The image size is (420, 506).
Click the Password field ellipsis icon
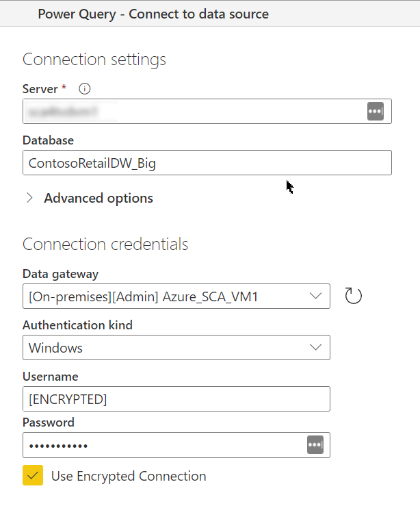(314, 445)
